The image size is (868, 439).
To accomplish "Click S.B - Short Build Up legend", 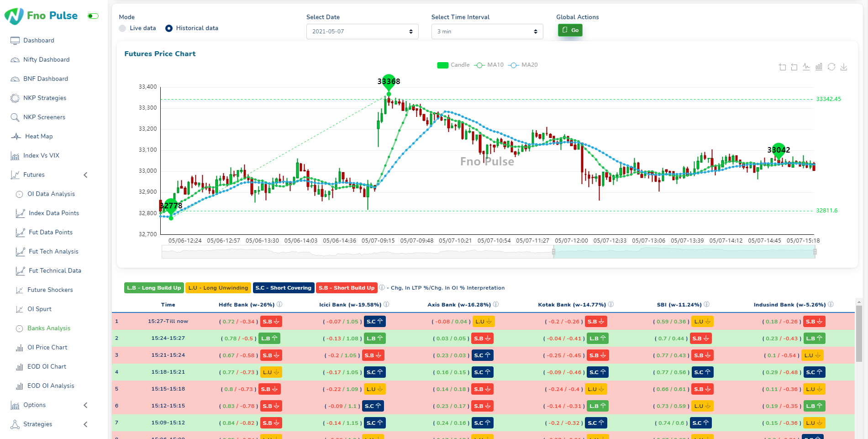I will coord(347,288).
